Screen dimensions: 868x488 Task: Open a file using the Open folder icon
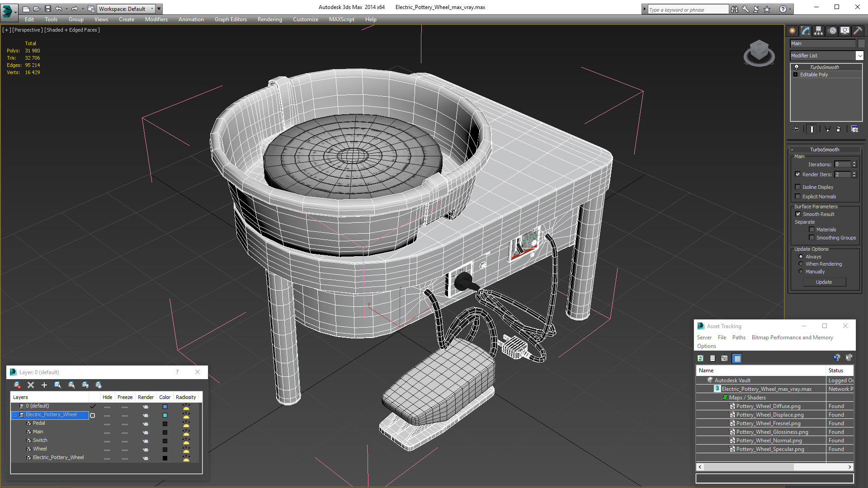click(x=37, y=9)
